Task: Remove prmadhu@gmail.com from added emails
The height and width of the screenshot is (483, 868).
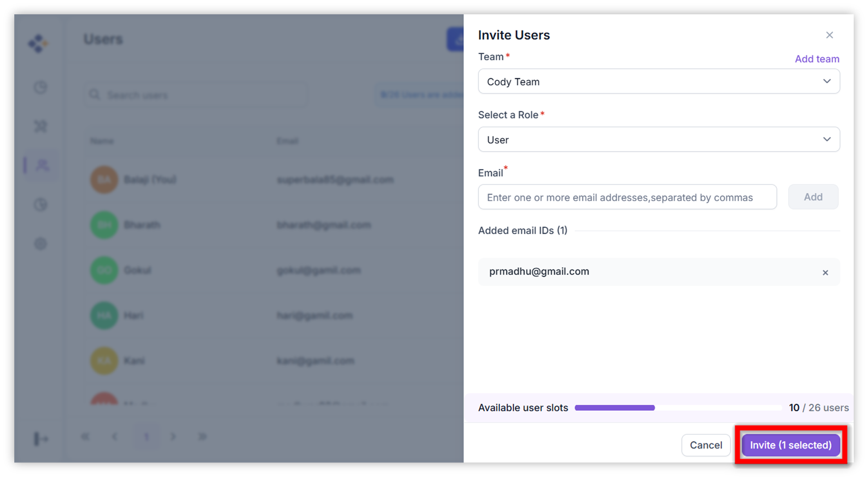Action: coord(825,272)
